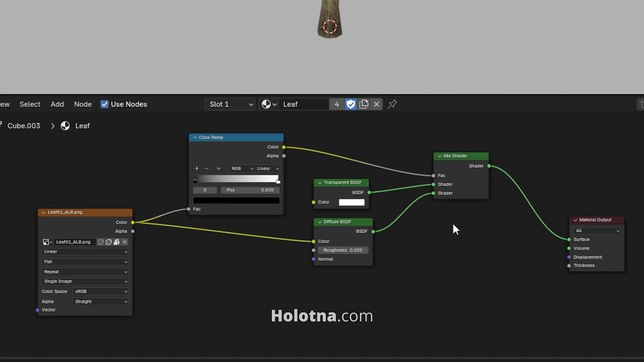Collapse the Diffuse BSDF node
The width and height of the screenshot is (644, 362).
(319, 222)
